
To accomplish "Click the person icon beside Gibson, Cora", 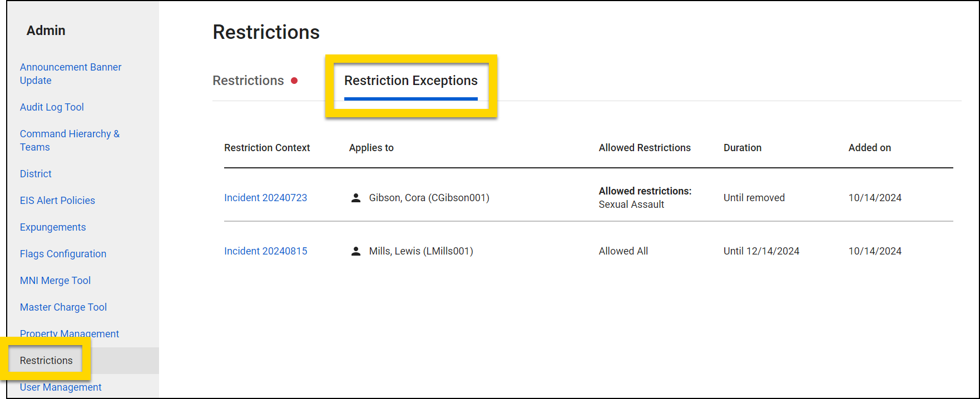I will pyautogui.click(x=356, y=198).
